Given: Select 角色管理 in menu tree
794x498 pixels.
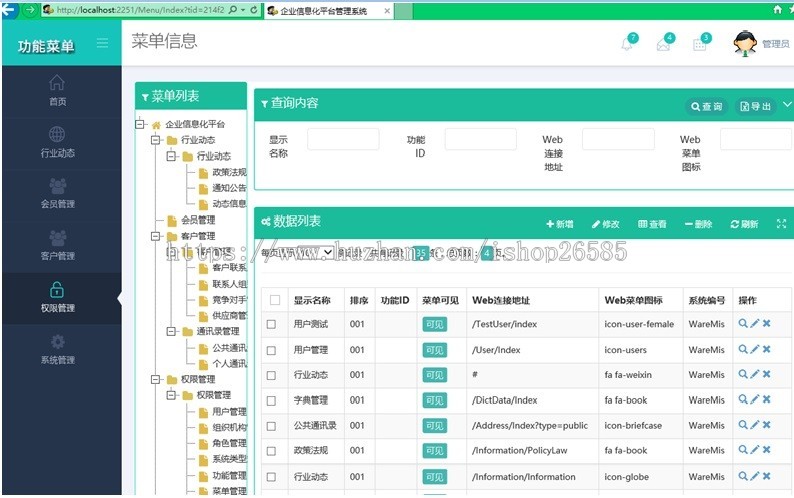Looking at the screenshot, I should click(229, 443).
